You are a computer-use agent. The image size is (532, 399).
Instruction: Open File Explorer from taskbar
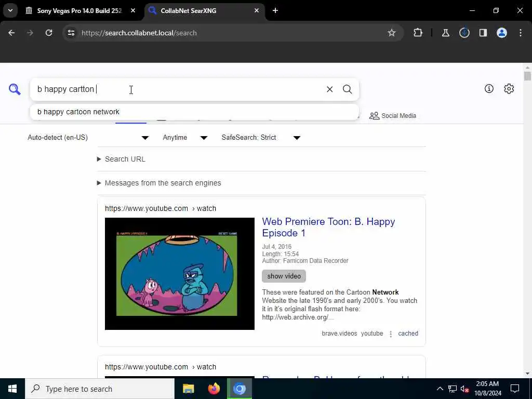point(188,389)
